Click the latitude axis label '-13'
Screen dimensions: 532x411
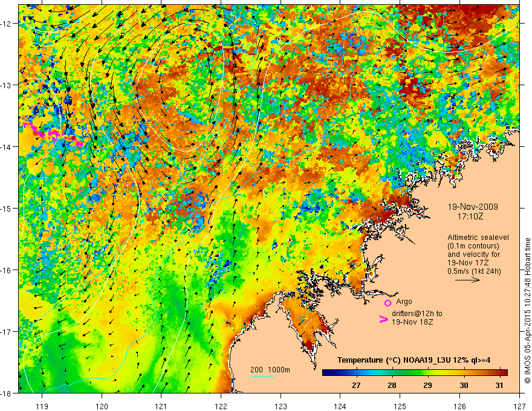pos(6,85)
